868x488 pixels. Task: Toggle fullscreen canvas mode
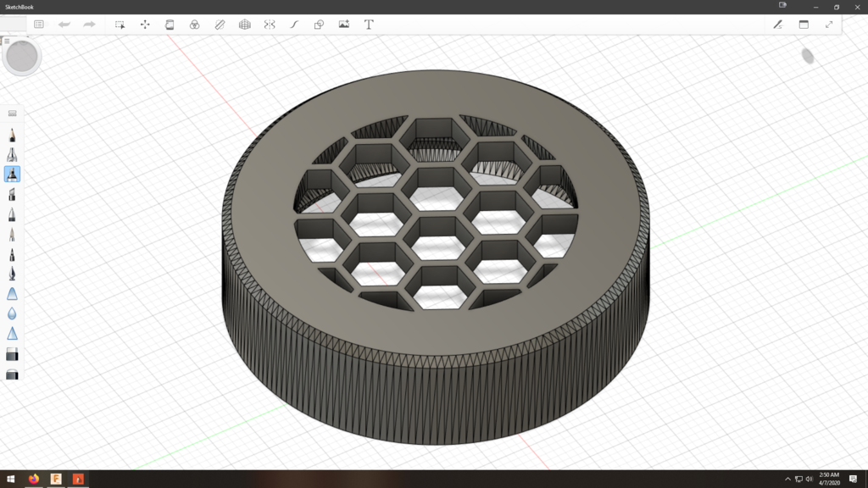[x=828, y=25]
